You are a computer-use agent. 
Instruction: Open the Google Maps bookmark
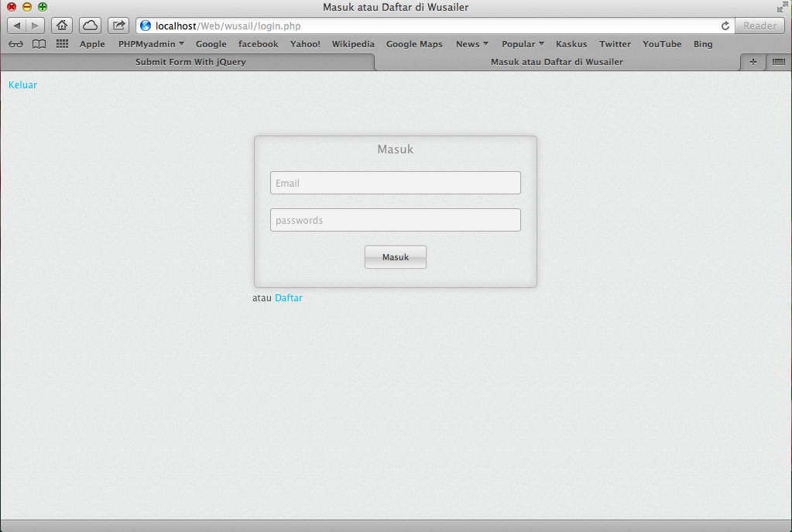(414, 44)
